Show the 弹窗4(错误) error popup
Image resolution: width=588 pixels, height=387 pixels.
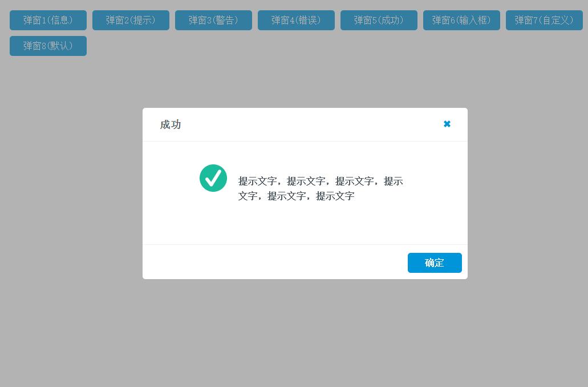pos(296,20)
